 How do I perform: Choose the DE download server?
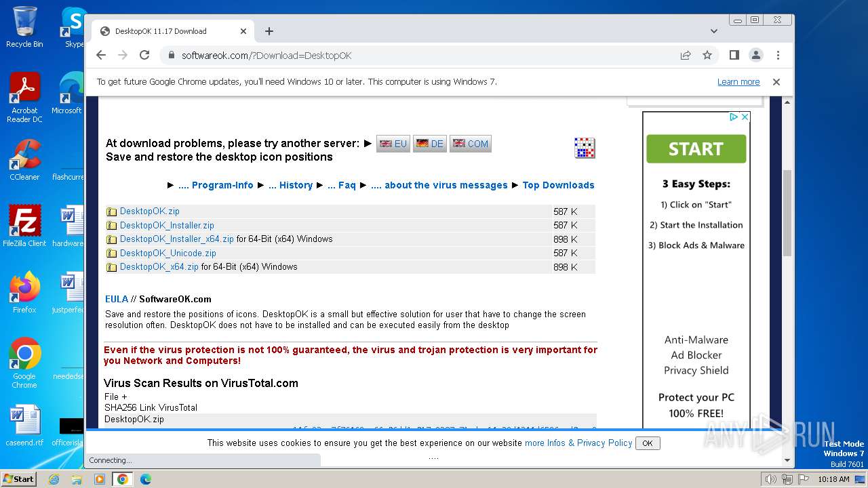click(430, 144)
